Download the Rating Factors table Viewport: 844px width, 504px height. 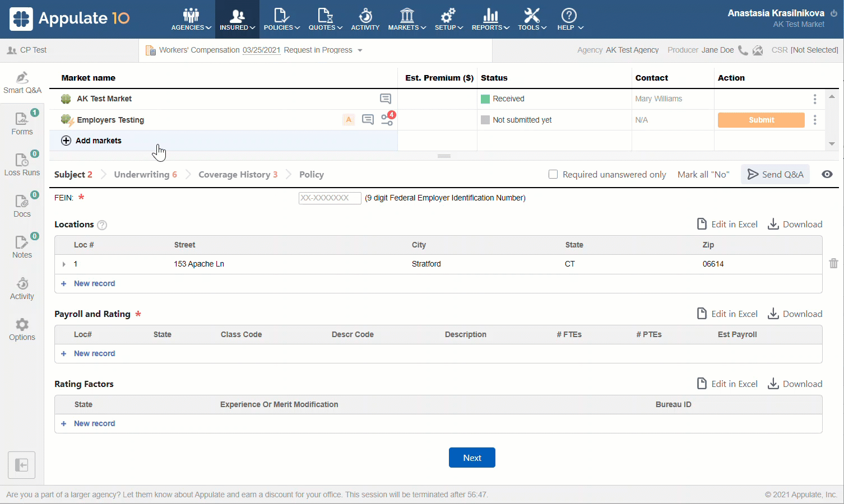pos(795,384)
